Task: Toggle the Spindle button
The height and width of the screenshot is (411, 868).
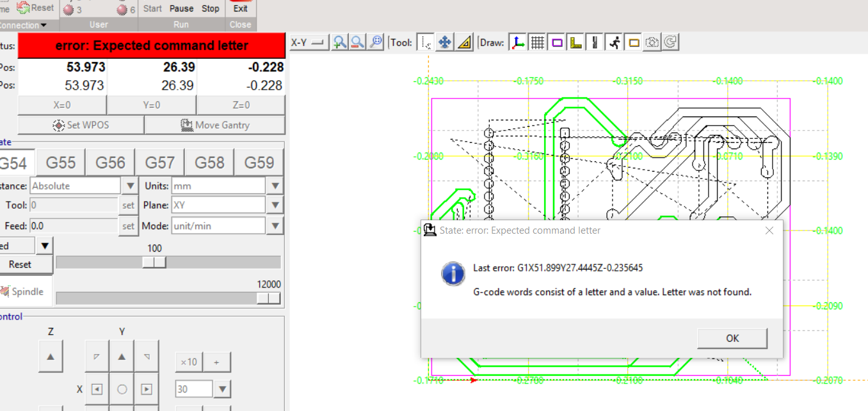Action: (x=24, y=291)
